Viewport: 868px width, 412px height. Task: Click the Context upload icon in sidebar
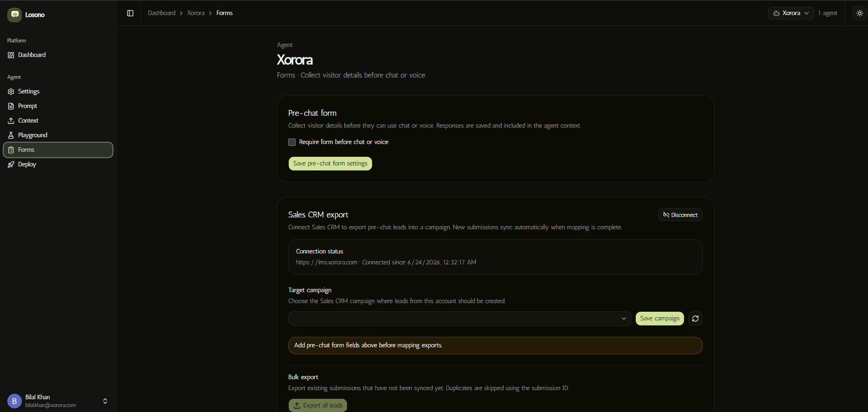[11, 121]
